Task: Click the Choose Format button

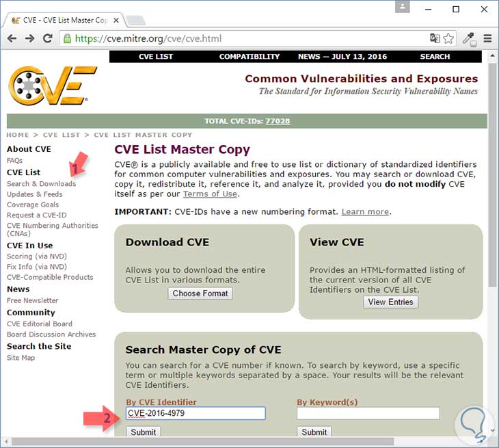Action: point(200,293)
